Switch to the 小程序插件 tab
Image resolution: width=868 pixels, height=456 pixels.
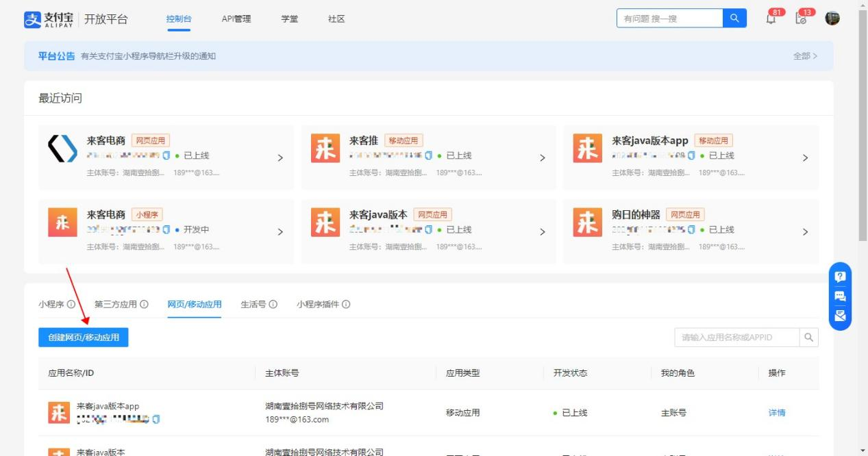click(x=318, y=305)
